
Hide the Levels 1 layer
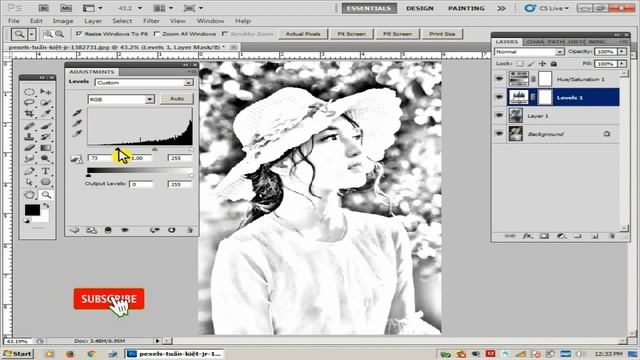[499, 97]
